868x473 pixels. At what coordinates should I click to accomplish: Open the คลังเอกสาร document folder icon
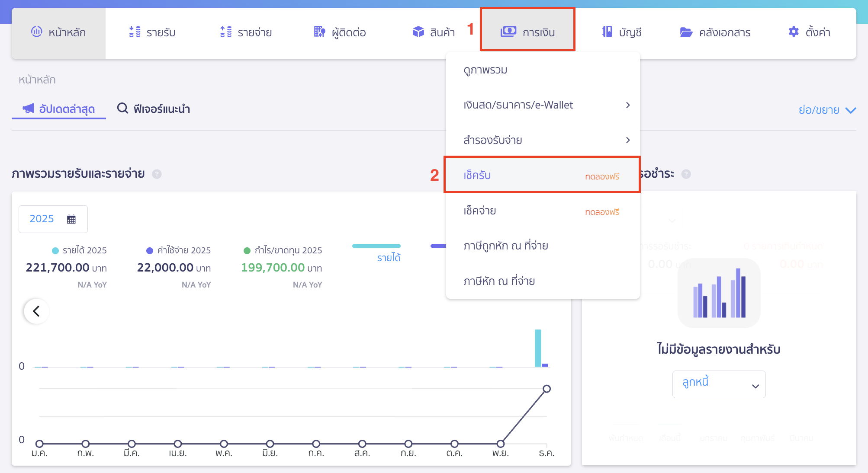click(686, 32)
